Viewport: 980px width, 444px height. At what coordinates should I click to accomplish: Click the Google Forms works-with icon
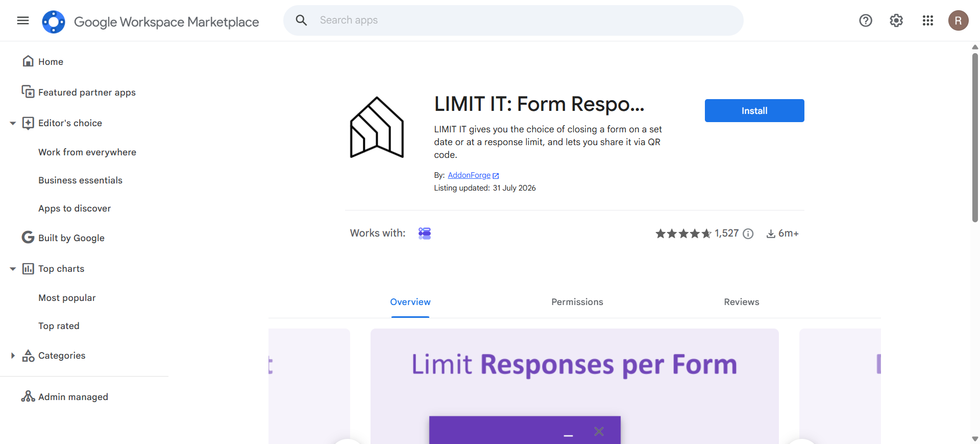(x=425, y=233)
